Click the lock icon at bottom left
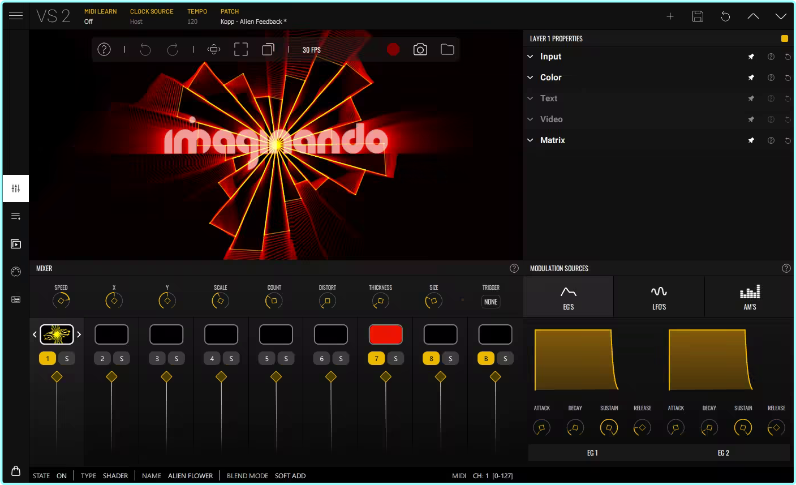The image size is (796, 485). (x=16, y=471)
